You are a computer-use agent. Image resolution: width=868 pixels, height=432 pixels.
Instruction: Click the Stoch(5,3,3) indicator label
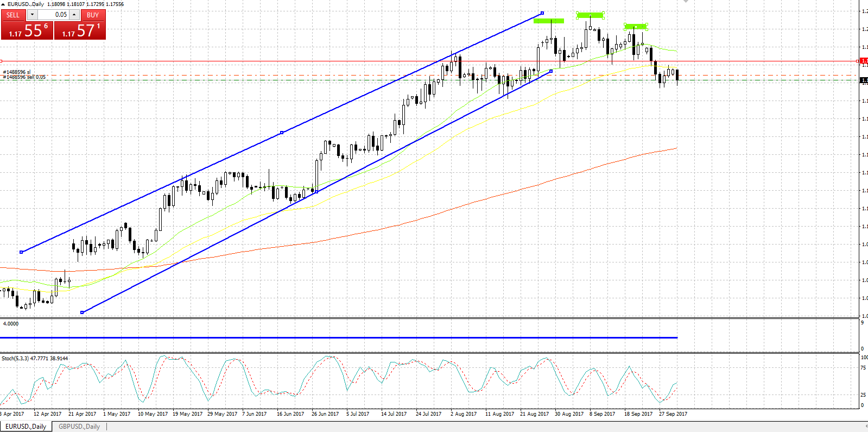click(x=35, y=358)
